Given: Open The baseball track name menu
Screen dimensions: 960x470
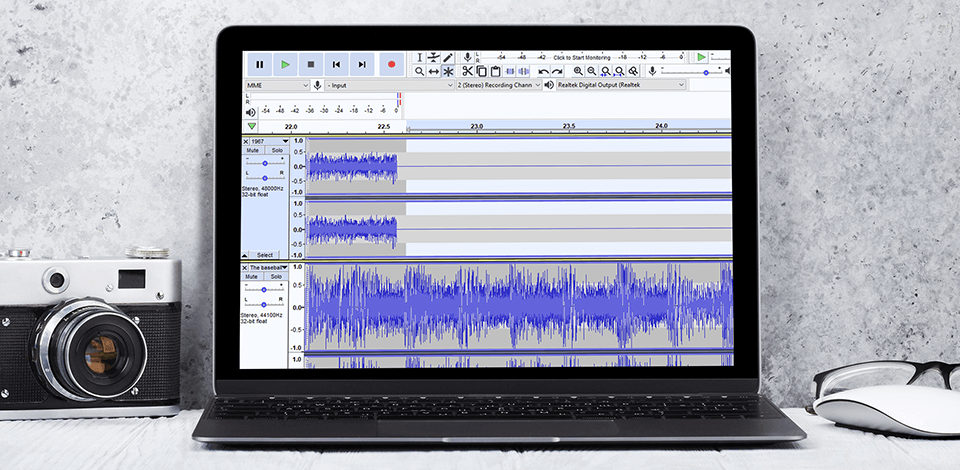Looking at the screenshot, I should [x=268, y=268].
